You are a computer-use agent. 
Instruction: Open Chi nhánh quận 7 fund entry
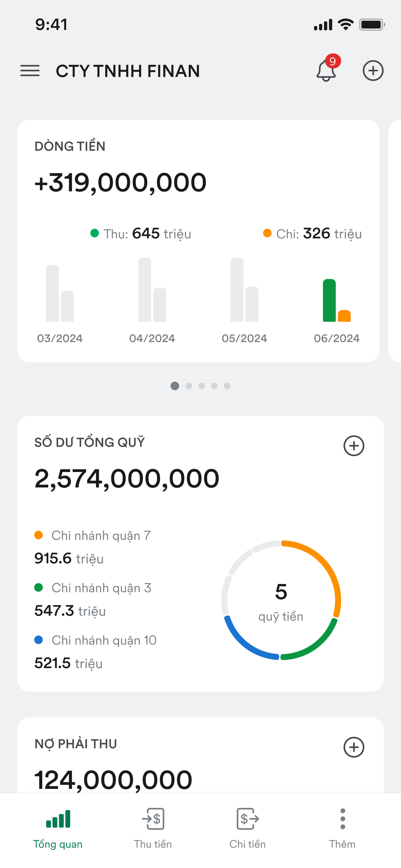coord(93,547)
